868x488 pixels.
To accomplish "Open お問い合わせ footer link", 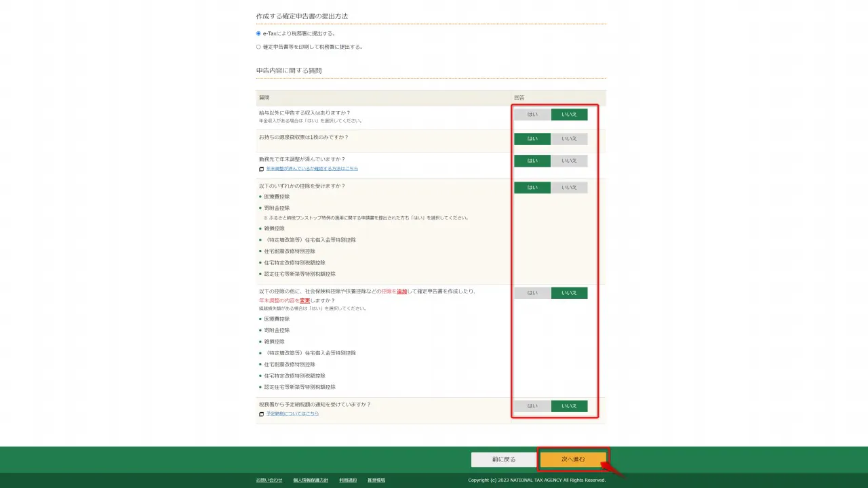I will (269, 480).
